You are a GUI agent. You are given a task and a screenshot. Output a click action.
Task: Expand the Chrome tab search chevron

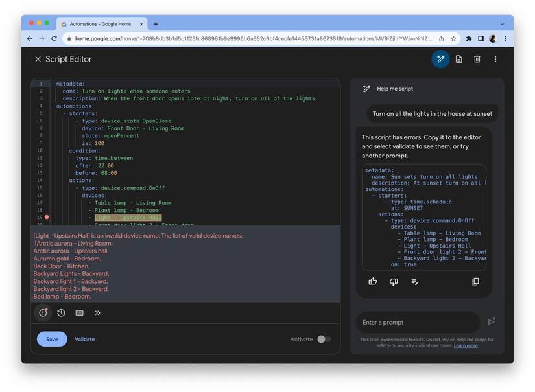pos(502,24)
